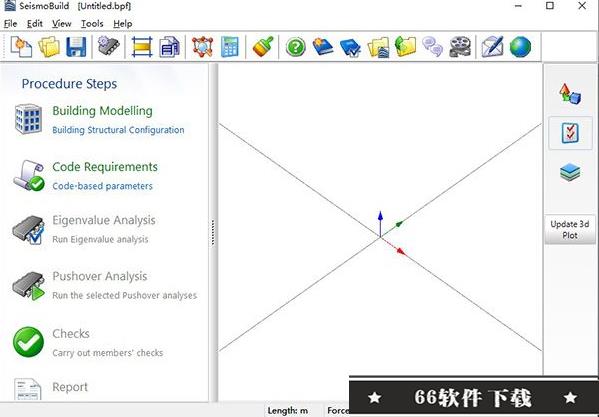
Task: Click the Code Requirements scroll icon
Action: click(29, 175)
